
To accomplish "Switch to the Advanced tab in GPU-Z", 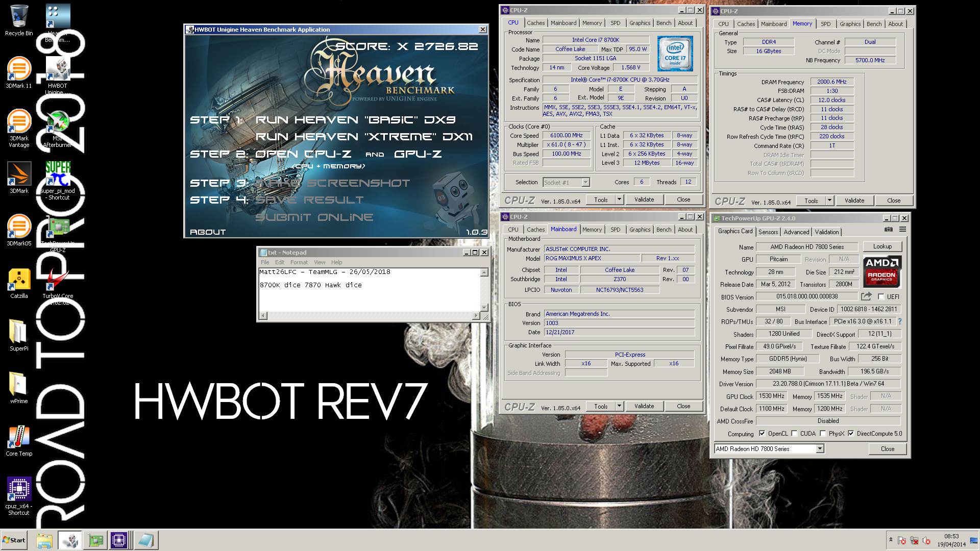I will tap(796, 232).
